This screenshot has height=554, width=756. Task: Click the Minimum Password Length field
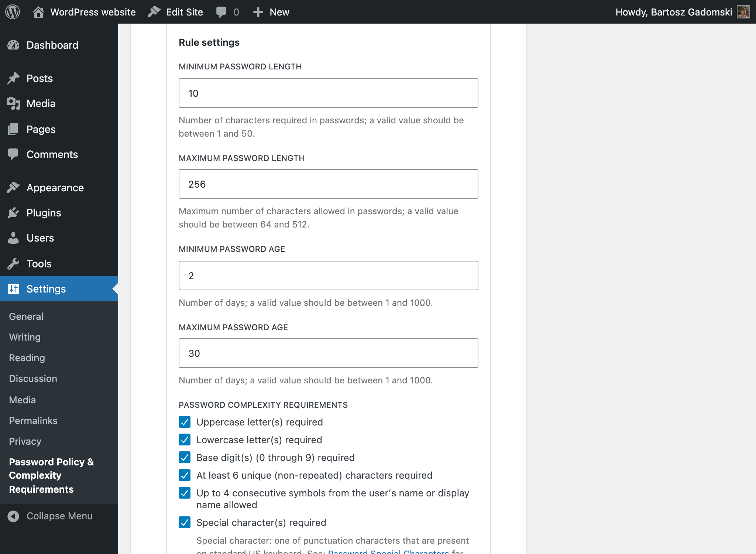pyautogui.click(x=329, y=93)
